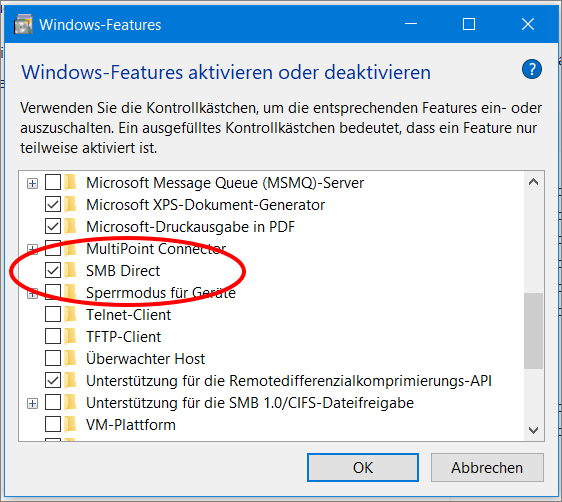Viewport: 562px width, 502px height.
Task: Maximize the Windows-Features dialog
Action: (x=469, y=24)
